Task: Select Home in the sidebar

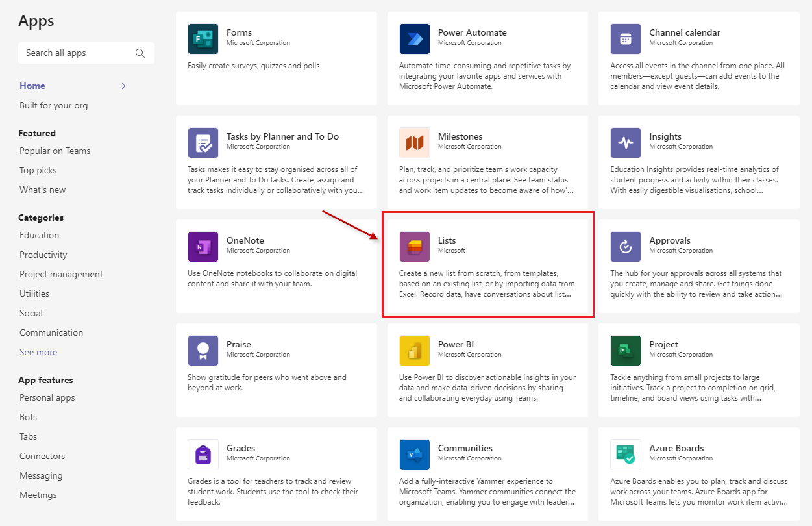Action: (32, 86)
